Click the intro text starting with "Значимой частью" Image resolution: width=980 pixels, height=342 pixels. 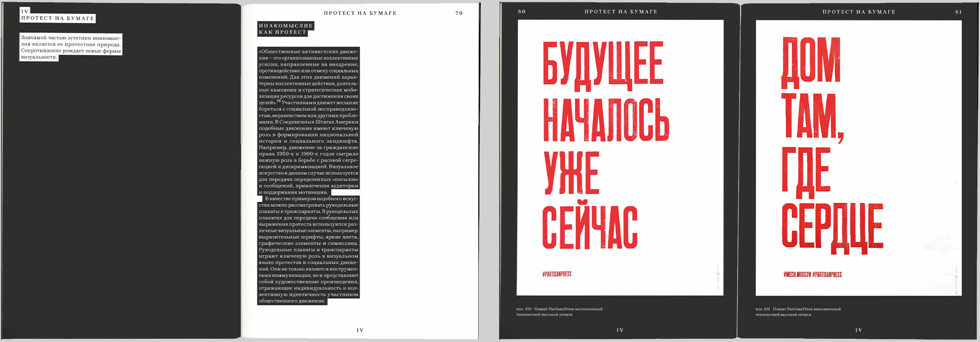click(x=71, y=47)
